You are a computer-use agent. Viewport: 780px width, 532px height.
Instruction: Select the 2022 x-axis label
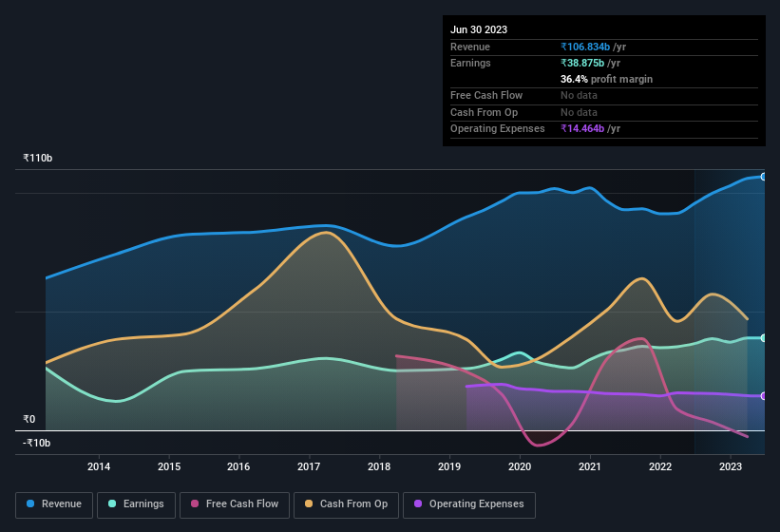pyautogui.click(x=660, y=466)
